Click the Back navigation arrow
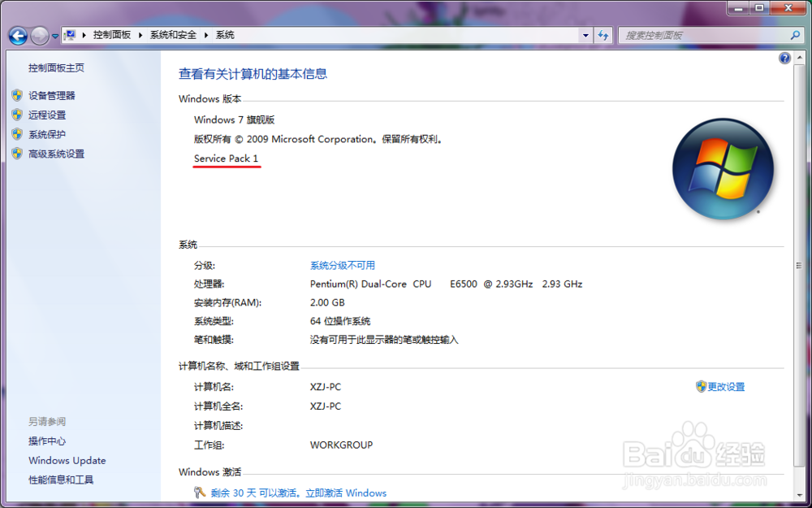This screenshot has width=812, height=508. click(x=18, y=36)
